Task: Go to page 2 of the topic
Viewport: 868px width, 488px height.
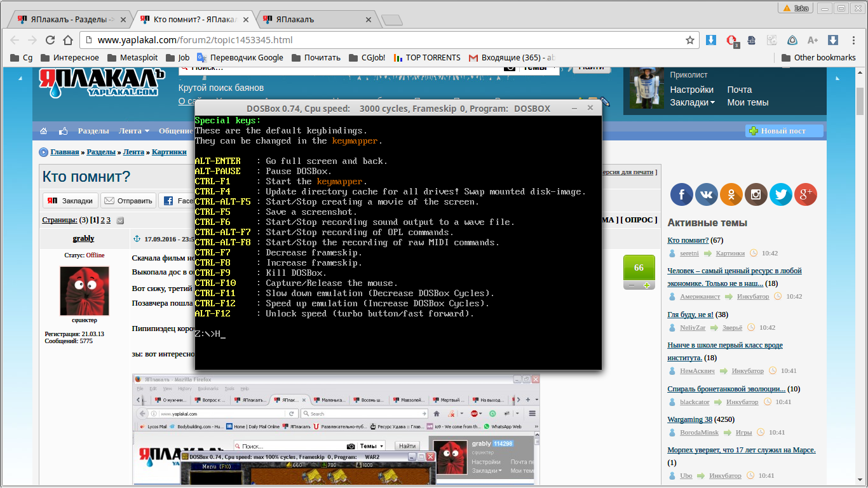Action: (x=103, y=220)
